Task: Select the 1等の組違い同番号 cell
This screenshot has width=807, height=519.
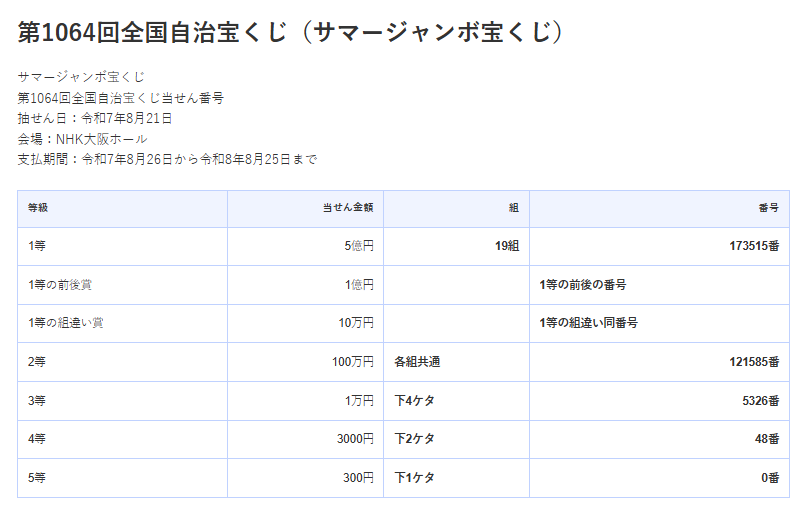Action: 588,323
